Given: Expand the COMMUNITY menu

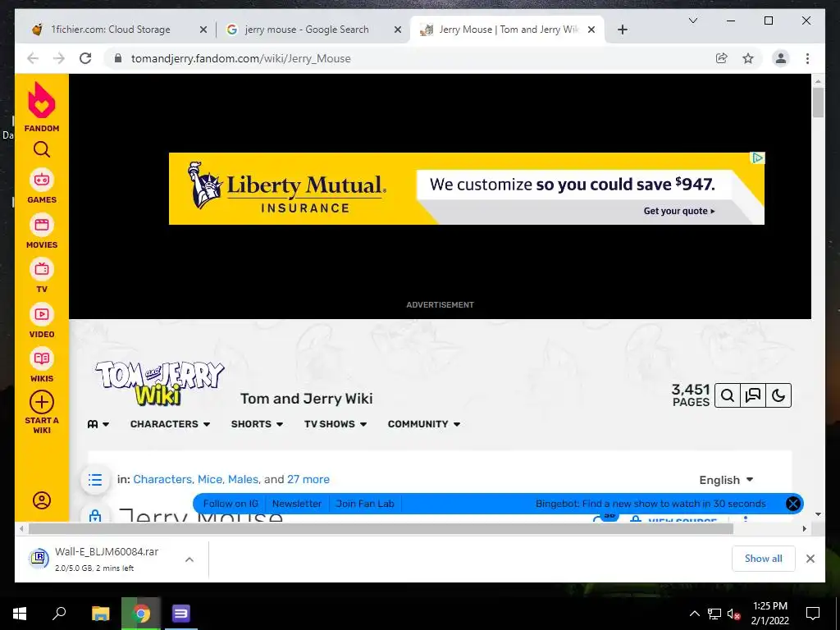Looking at the screenshot, I should click(x=424, y=424).
